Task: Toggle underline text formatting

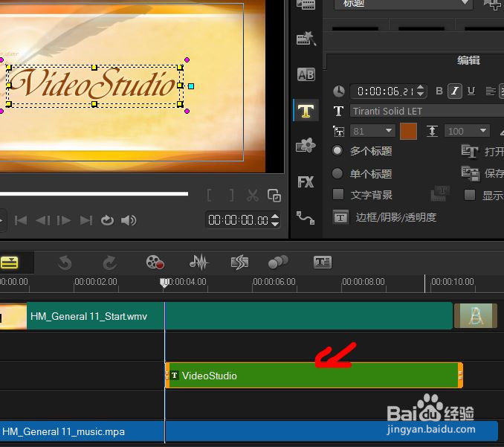Action: [471, 91]
